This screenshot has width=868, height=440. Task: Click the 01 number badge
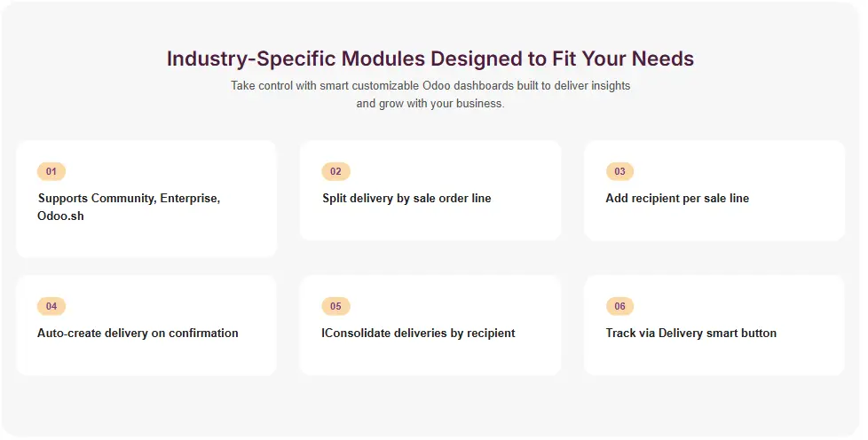click(51, 171)
